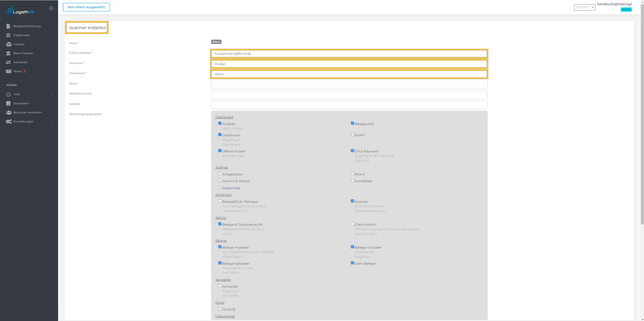Uncheck the Scanner permission checkbox
644x321 pixels.
[352, 201]
